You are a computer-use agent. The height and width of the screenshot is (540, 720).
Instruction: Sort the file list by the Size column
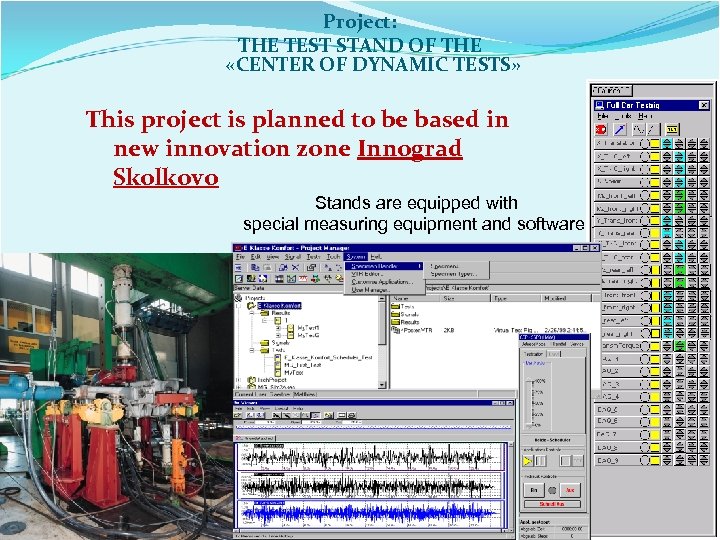click(465, 298)
